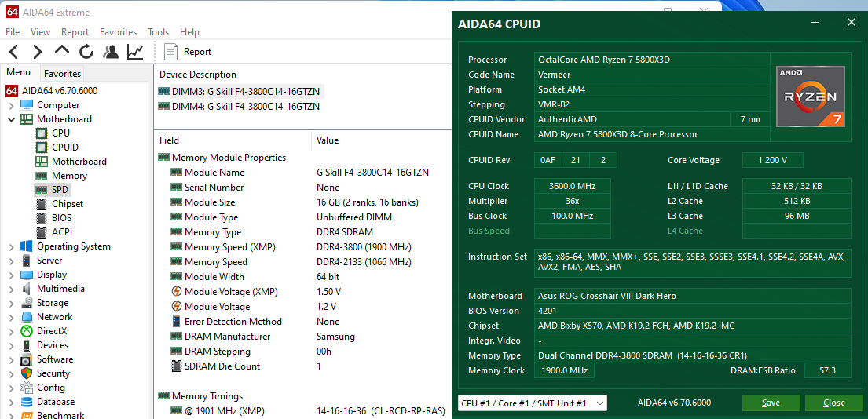
Task: Expand the Computer tree node
Action: pos(11,105)
